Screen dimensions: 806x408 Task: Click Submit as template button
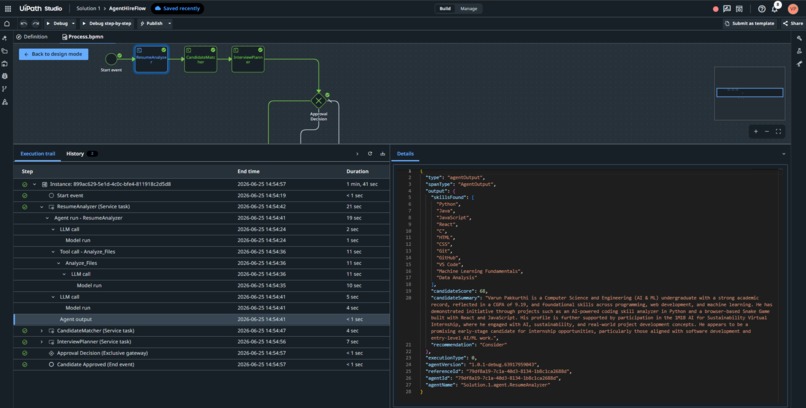(749, 24)
